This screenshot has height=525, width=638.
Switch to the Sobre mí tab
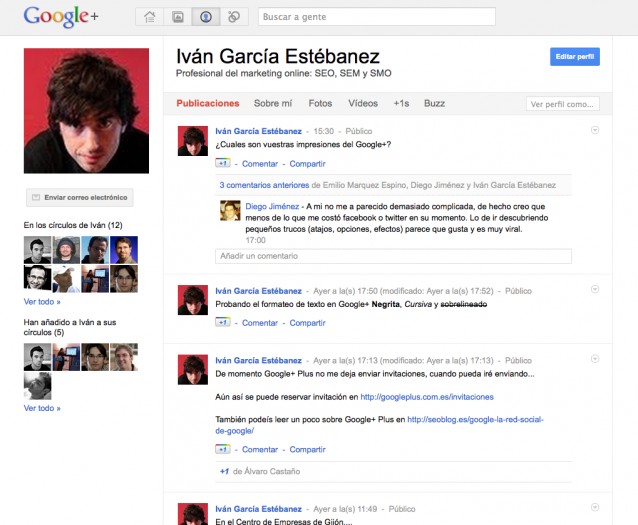pyautogui.click(x=273, y=103)
